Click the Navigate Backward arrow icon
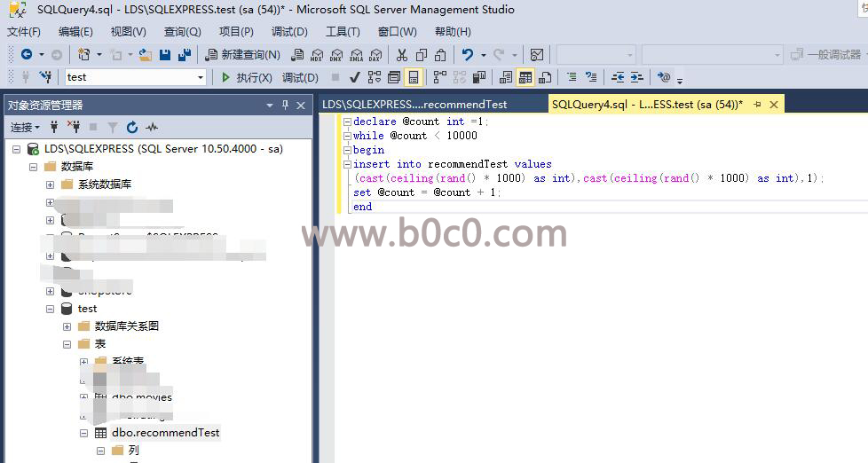This screenshot has width=868, height=463. pyautogui.click(x=26, y=54)
